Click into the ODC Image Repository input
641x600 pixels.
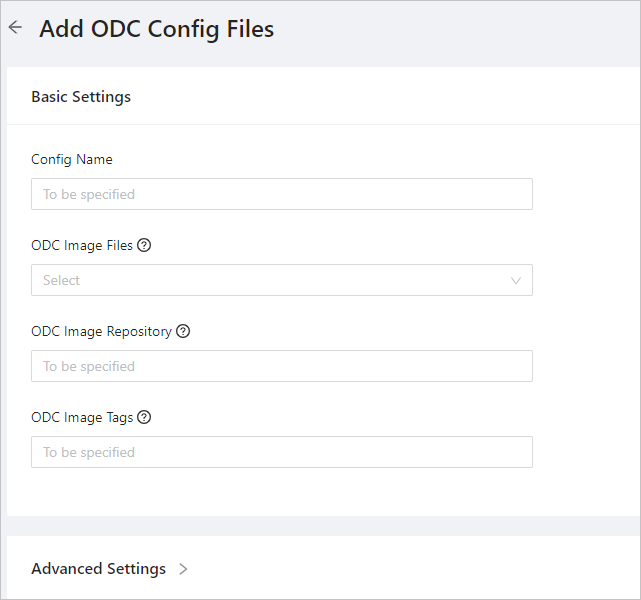[281, 366]
